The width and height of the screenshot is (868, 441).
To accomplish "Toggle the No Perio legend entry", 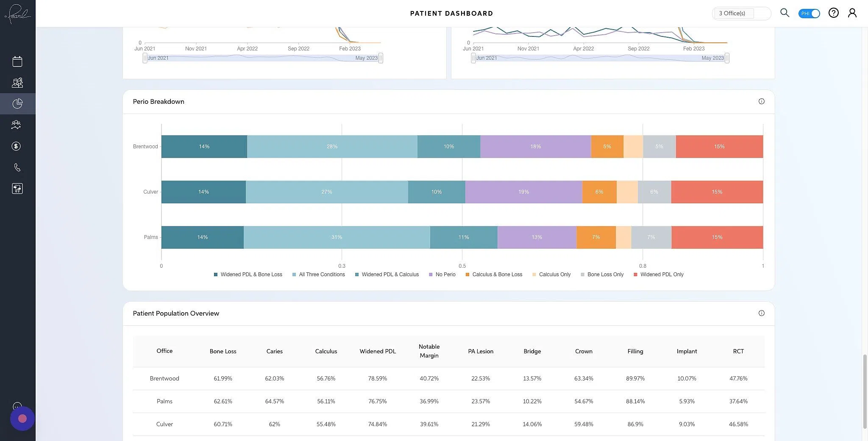I will [x=442, y=274].
